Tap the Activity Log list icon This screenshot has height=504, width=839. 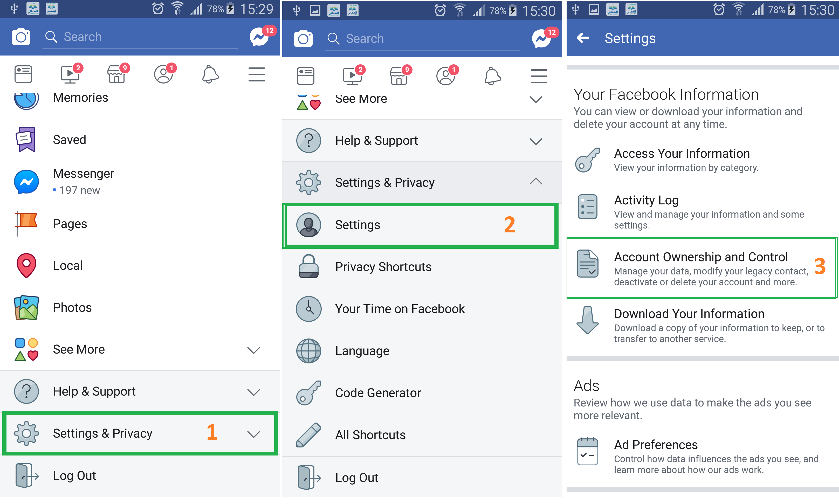click(587, 207)
